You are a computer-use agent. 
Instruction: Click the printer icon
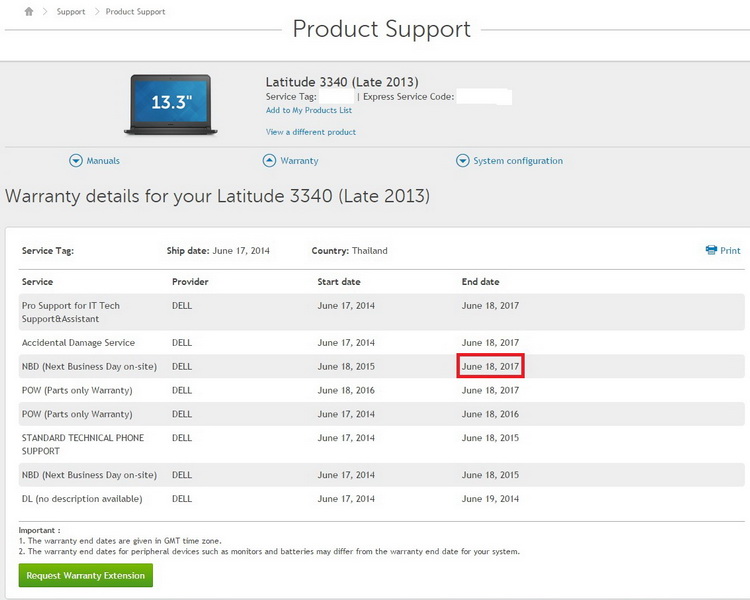[711, 250]
